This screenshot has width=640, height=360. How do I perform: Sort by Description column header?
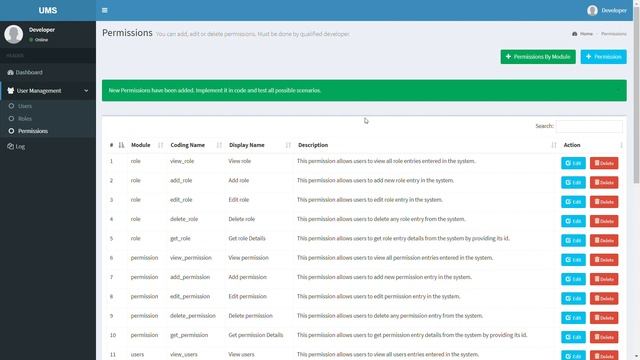(x=427, y=145)
